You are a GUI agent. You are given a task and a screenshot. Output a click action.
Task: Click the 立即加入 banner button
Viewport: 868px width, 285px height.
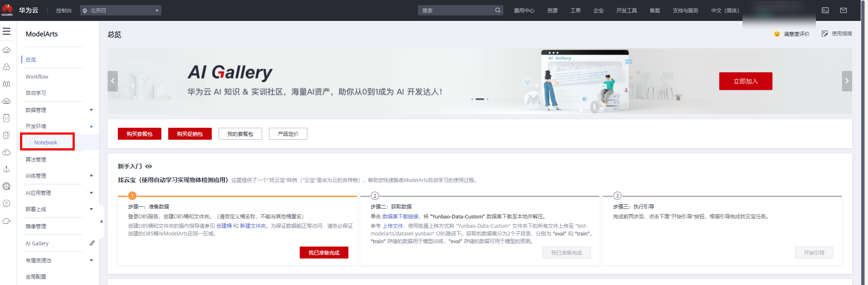point(745,81)
